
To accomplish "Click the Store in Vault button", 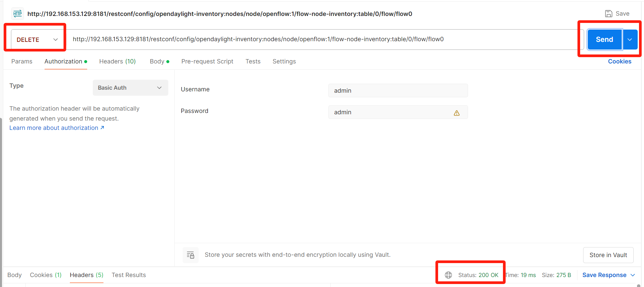I will [x=608, y=255].
